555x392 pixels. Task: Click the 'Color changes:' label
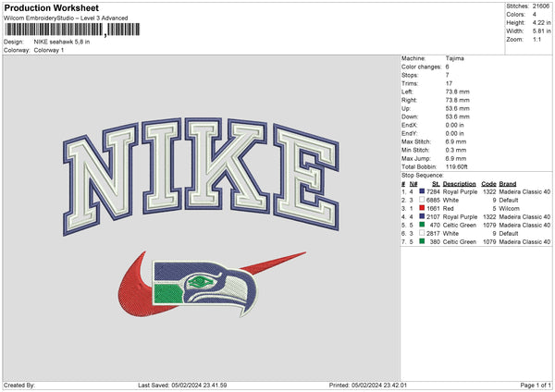(x=421, y=67)
